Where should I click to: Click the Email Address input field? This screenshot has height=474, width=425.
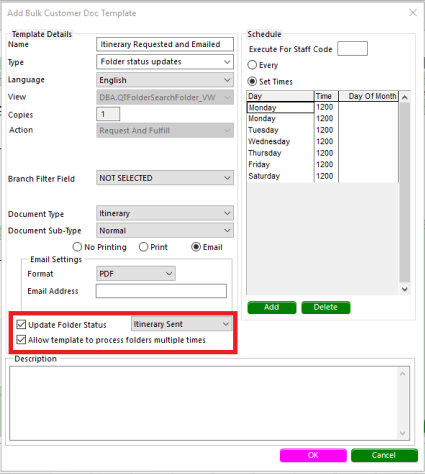coord(161,291)
